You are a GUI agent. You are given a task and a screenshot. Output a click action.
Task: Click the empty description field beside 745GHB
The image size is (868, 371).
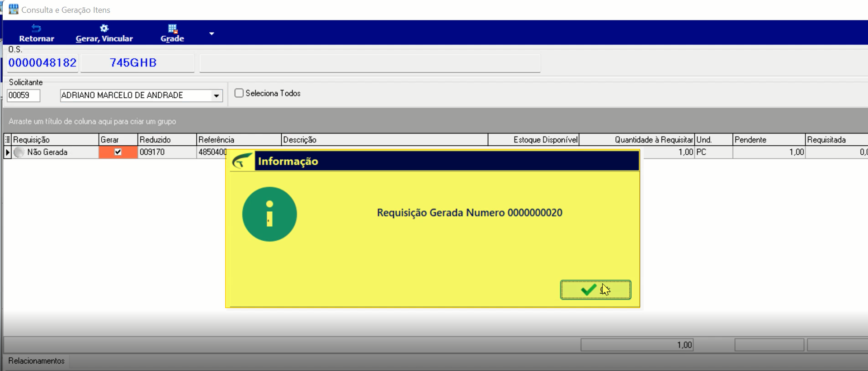click(x=370, y=63)
